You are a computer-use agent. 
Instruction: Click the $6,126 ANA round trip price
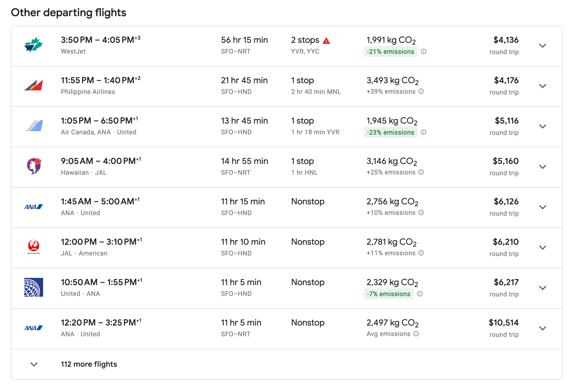(506, 202)
